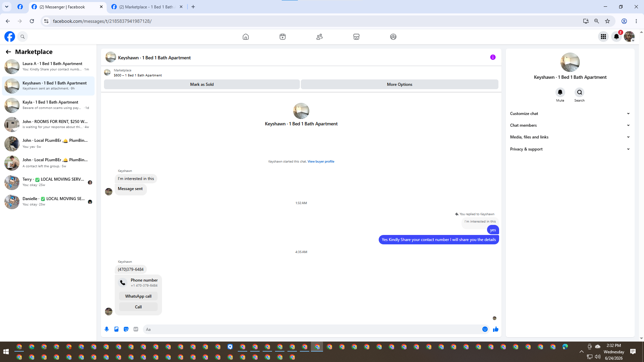Image resolution: width=644 pixels, height=362 pixels.
Task: Open the View buyer profile link
Action: click(321, 162)
